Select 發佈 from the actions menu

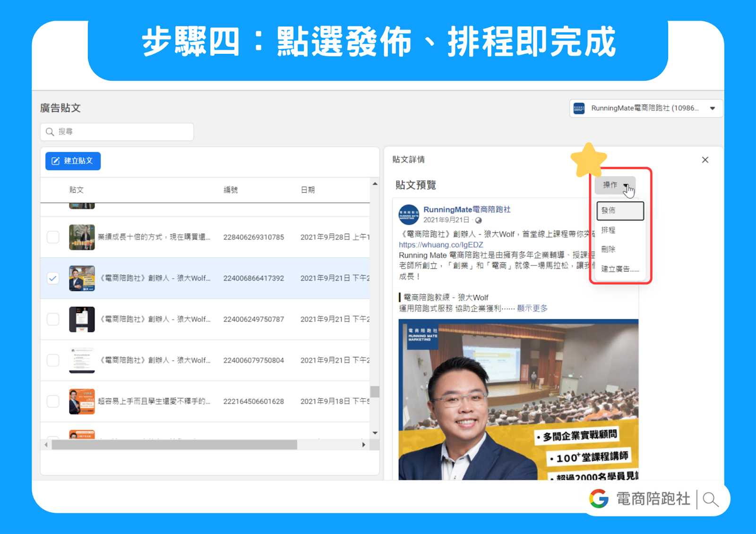coord(620,211)
